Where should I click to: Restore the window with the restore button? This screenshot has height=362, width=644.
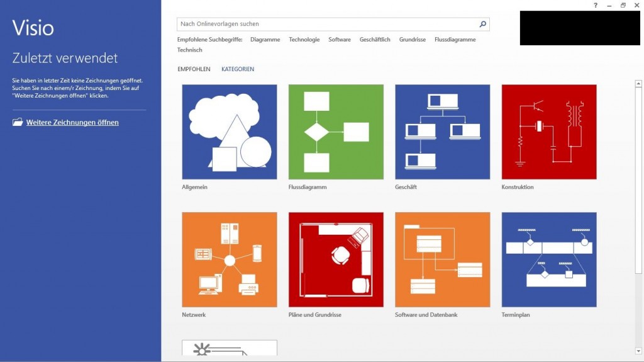(623, 5)
